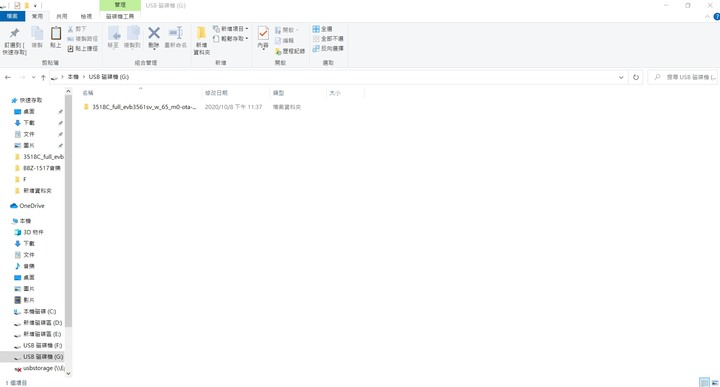This screenshot has height=387, width=720.
Task: Open pinned Downloads (下載) under Quick access
Action: (29, 123)
